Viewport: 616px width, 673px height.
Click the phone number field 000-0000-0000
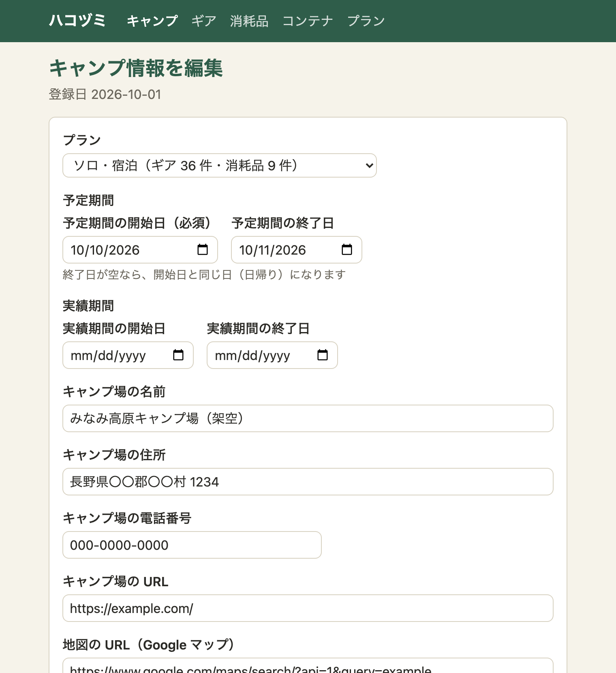click(x=192, y=545)
